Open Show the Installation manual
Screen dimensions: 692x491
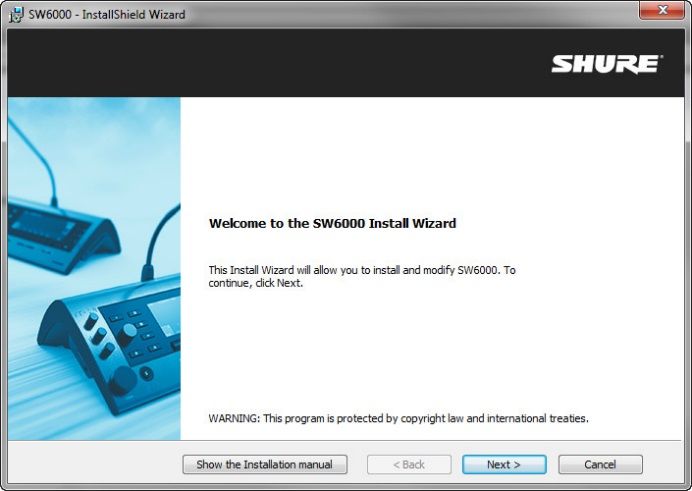click(x=265, y=465)
